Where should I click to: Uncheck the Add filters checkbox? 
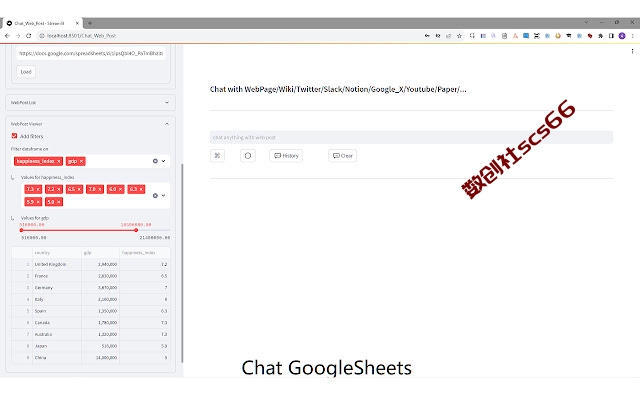tap(14, 136)
